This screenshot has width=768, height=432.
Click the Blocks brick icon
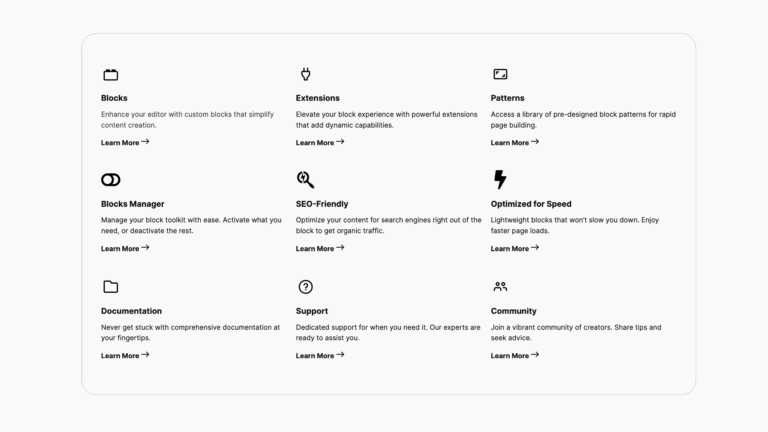[x=111, y=74]
